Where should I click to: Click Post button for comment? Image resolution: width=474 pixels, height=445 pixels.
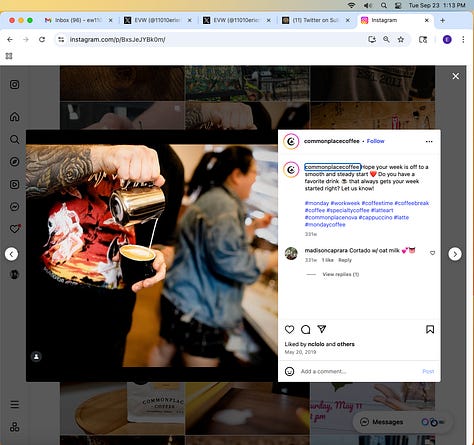(x=428, y=371)
